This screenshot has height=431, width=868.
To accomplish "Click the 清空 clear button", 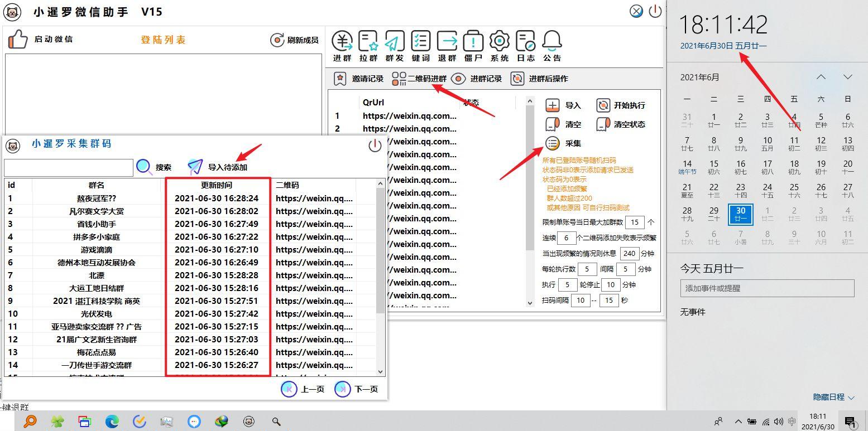I will coord(563,124).
